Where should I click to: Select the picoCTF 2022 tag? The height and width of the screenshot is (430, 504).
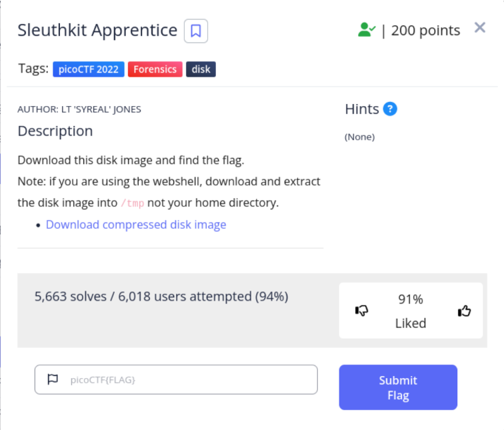tap(89, 69)
